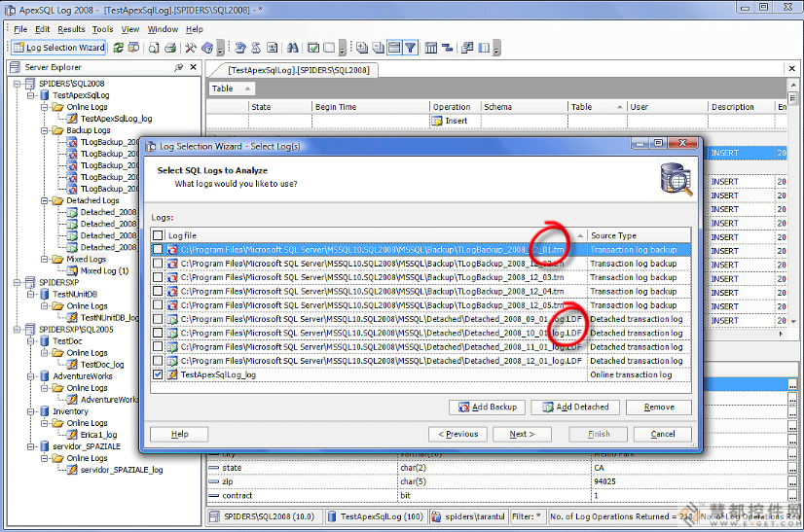Sort by the Source Type column header
This screenshot has width=804, height=532.
tap(639, 235)
